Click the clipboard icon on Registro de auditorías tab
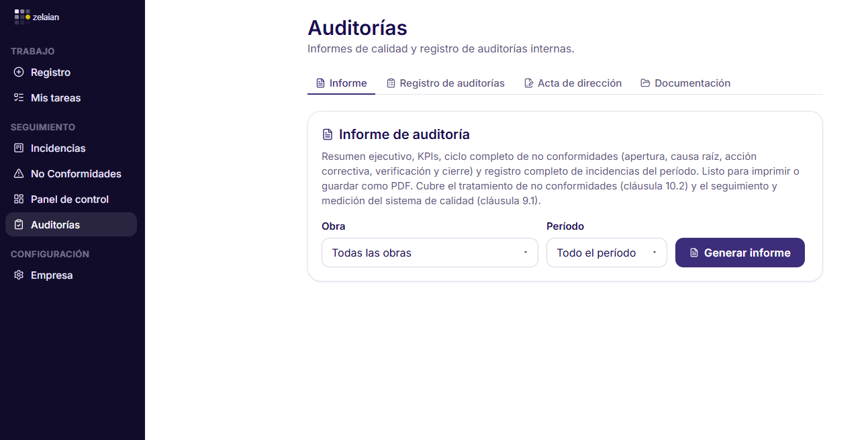 pos(391,83)
